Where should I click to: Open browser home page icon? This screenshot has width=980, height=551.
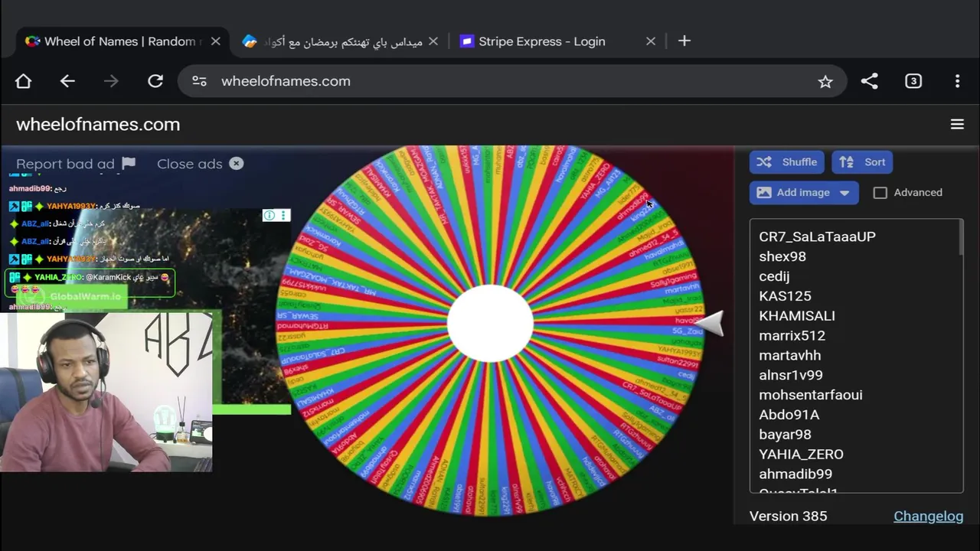[23, 81]
